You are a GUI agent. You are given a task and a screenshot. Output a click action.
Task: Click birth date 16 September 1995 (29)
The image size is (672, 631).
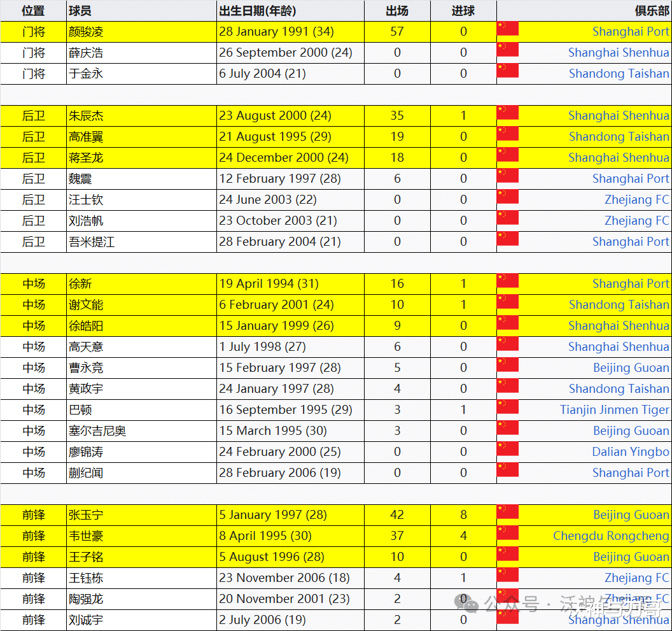click(x=286, y=410)
